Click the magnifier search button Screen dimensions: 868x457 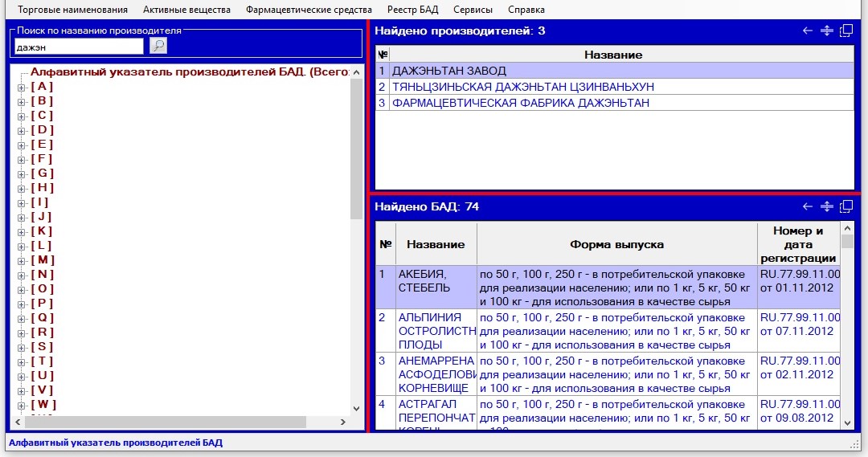tap(158, 46)
